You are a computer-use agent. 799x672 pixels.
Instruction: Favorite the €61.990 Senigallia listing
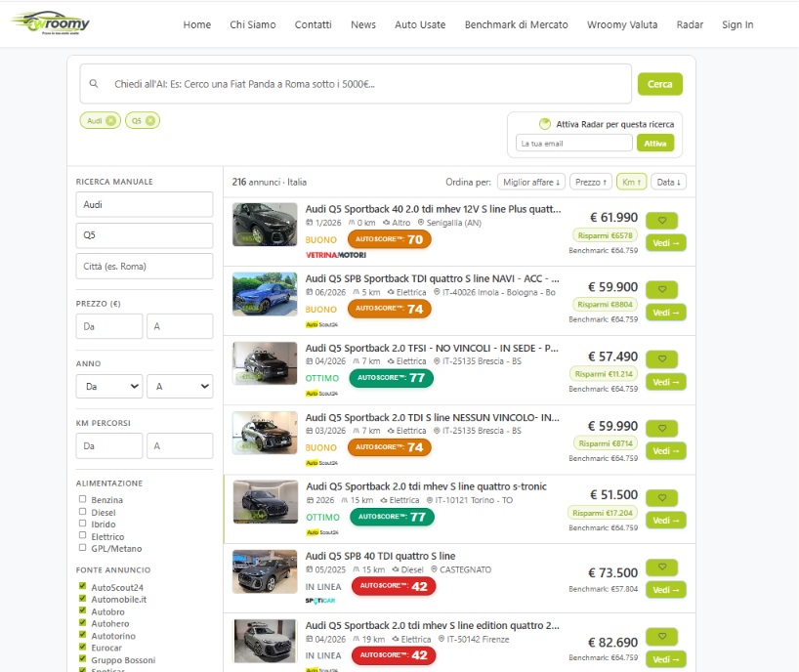coord(662,221)
